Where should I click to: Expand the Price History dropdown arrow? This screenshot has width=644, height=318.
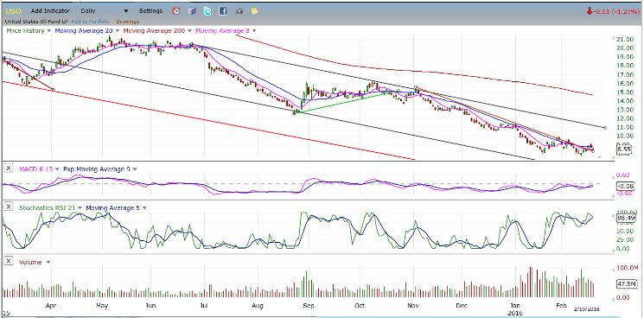tap(49, 31)
